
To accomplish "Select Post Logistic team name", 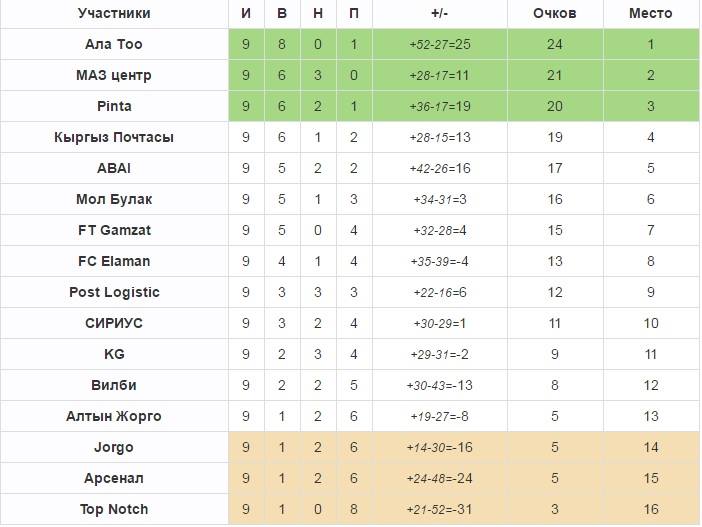I will coord(114,293).
